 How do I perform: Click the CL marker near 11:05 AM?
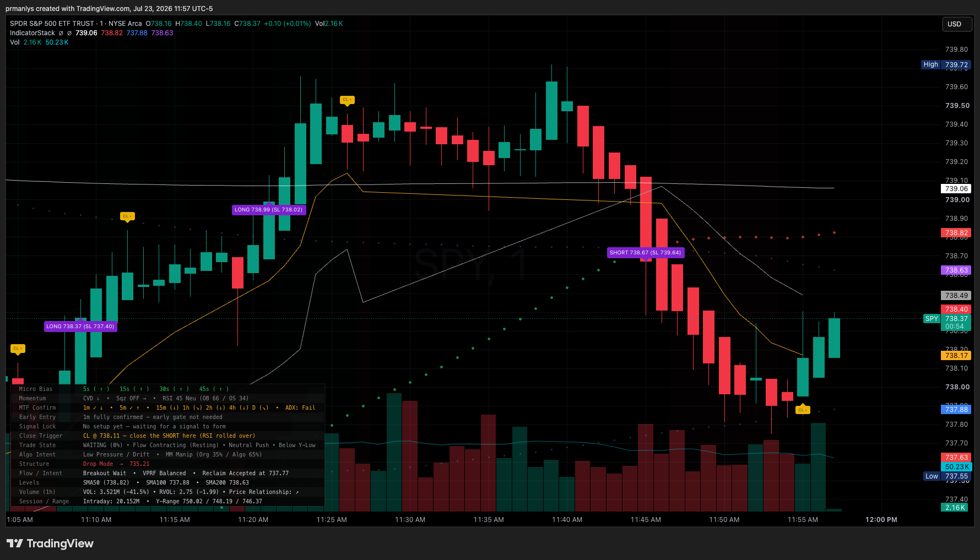click(x=18, y=349)
